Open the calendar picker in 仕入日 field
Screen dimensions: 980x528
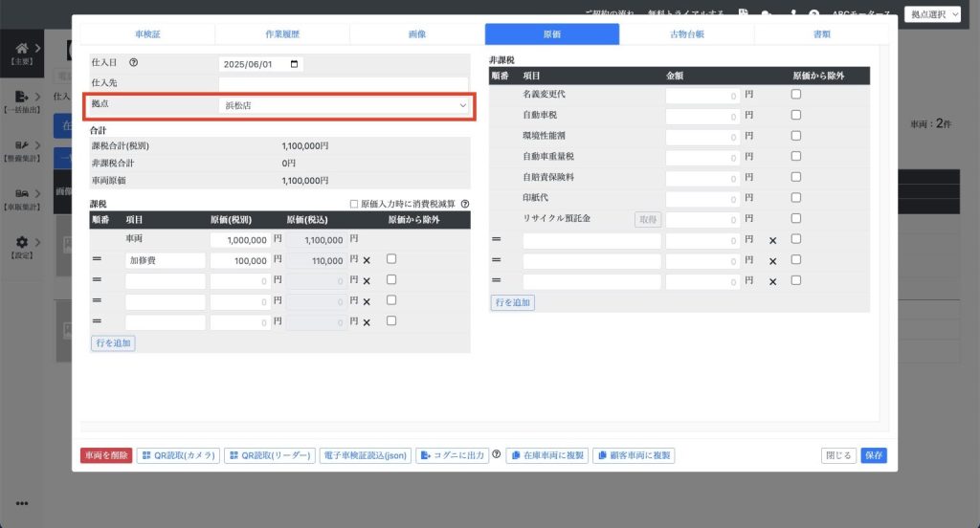(x=294, y=64)
